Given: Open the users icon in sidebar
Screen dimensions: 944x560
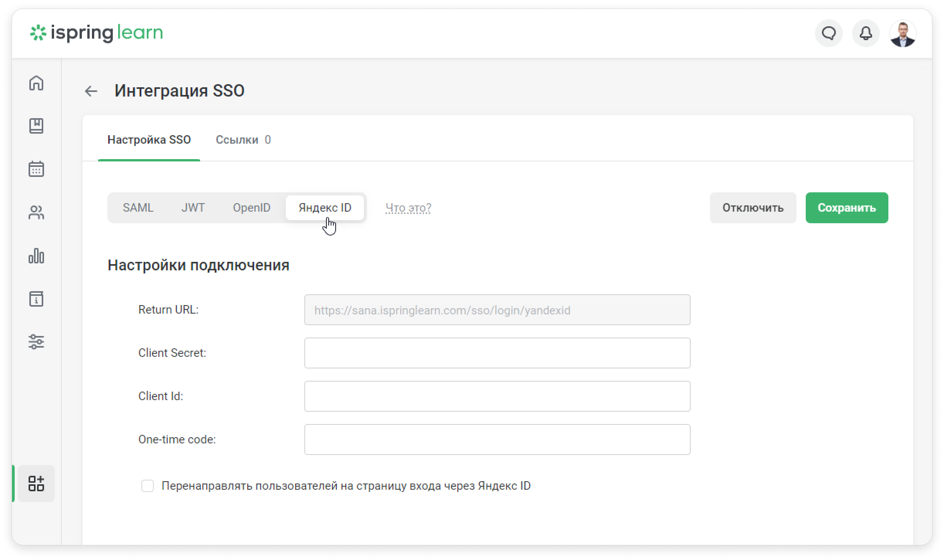Looking at the screenshot, I should tap(36, 212).
